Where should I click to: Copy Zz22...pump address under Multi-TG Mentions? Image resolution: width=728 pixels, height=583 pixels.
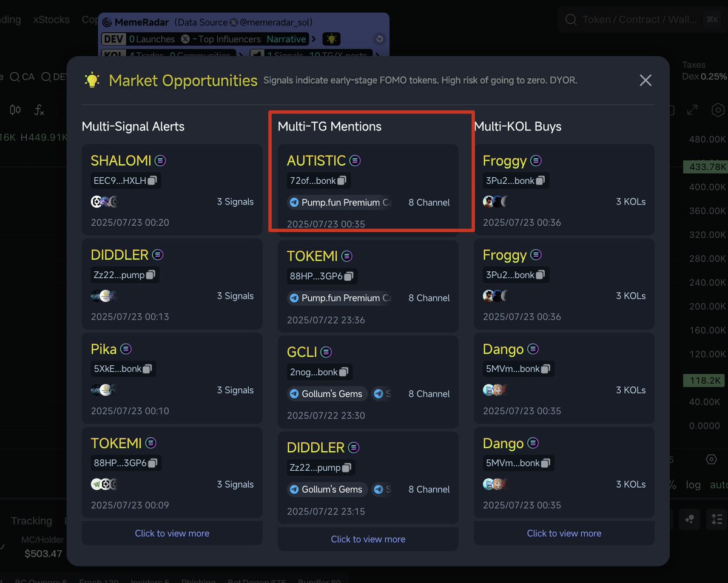click(x=346, y=468)
